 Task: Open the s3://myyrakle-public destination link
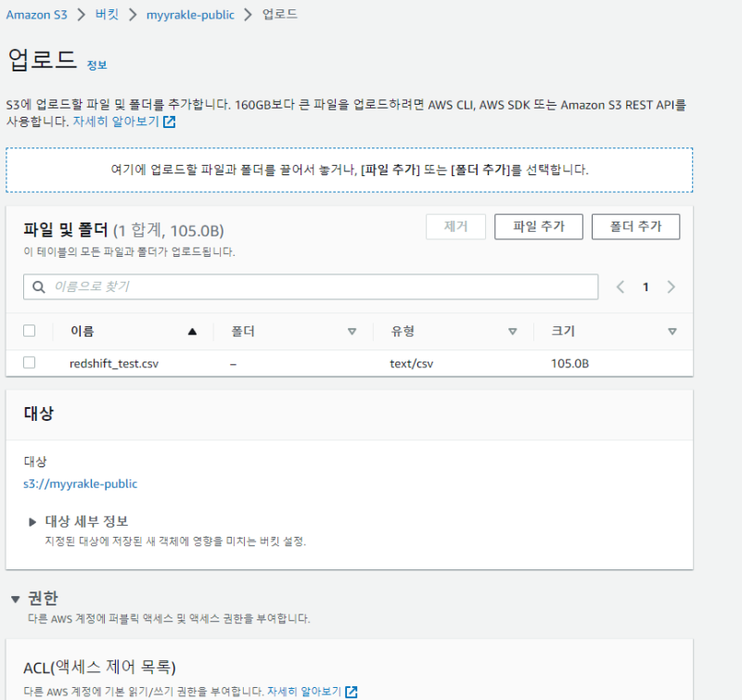[x=80, y=483]
